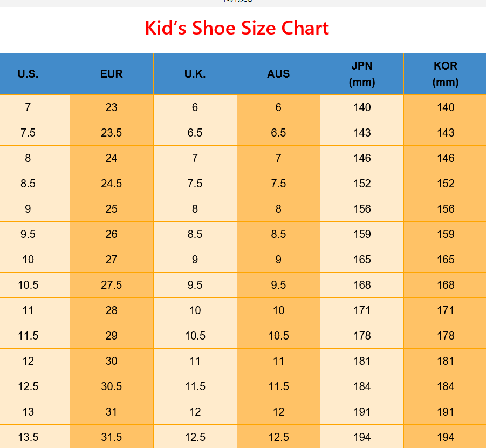Click the JPN 152 mm cell
Screen dimensions: 486x448
pyautogui.click(x=362, y=184)
